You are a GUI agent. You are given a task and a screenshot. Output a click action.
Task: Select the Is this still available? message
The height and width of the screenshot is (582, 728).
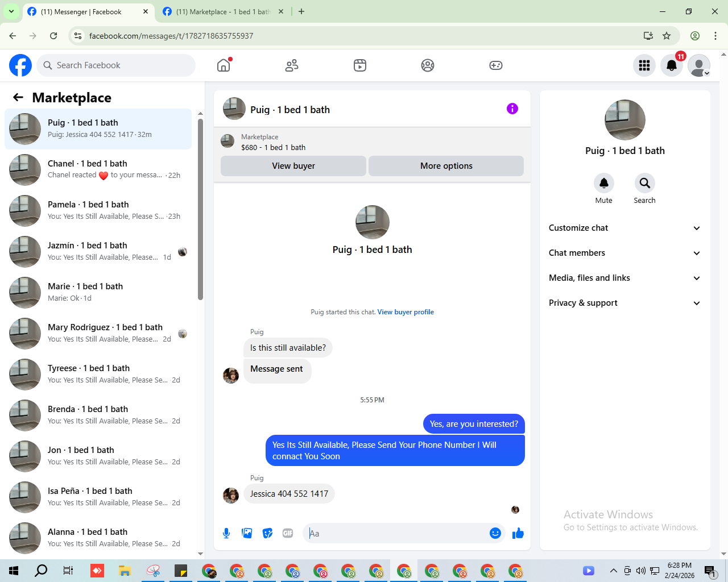click(x=288, y=348)
